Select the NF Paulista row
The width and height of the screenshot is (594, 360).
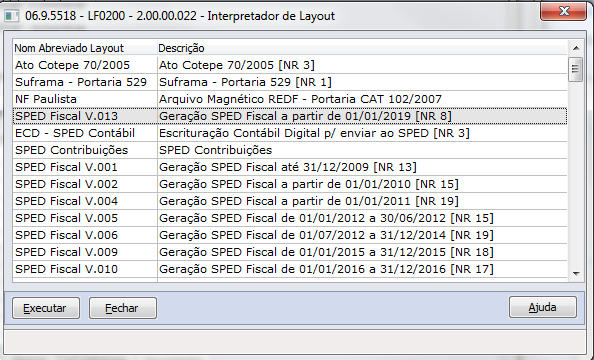pyautogui.click(x=290, y=99)
